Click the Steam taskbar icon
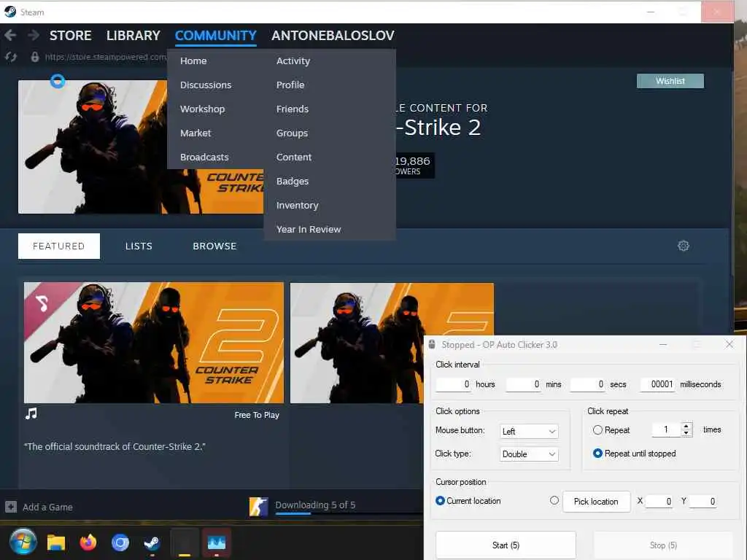The height and width of the screenshot is (560, 747). tap(152, 542)
